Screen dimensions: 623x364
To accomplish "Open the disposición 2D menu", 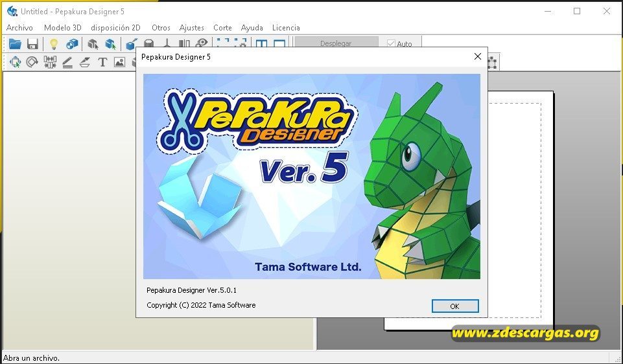I will tap(115, 28).
